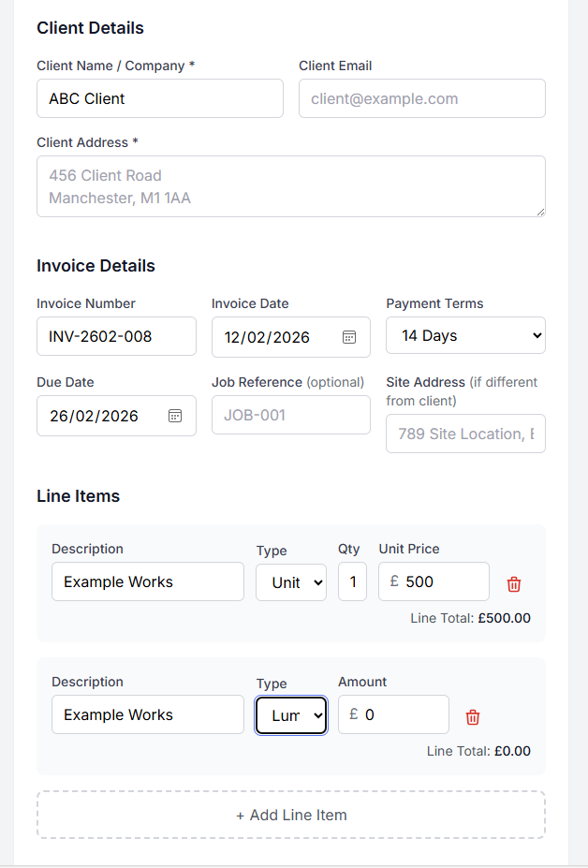Select the Invoice Number field
This screenshot has height=868, width=588.
click(x=116, y=336)
